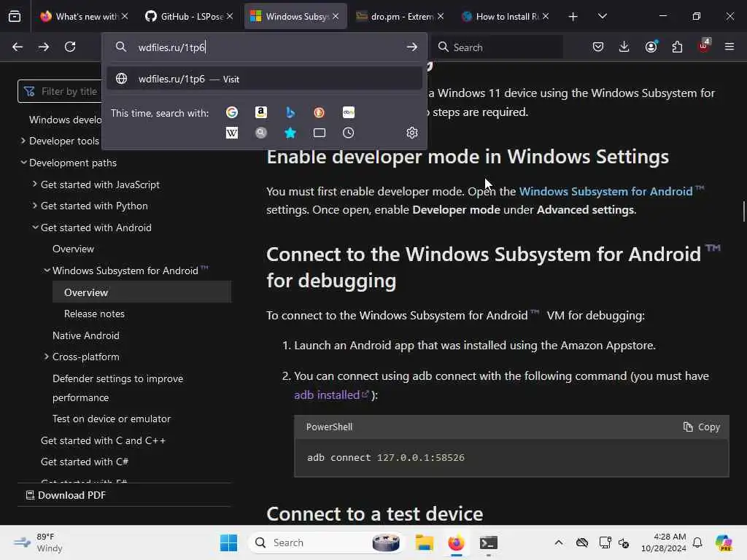Download PDF of documentation
Viewport: 747px width, 560px height.
pyautogui.click(x=66, y=495)
